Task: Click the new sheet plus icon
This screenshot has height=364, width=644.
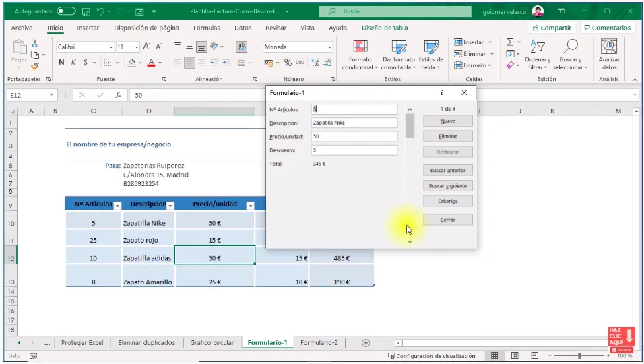Action: point(366,343)
